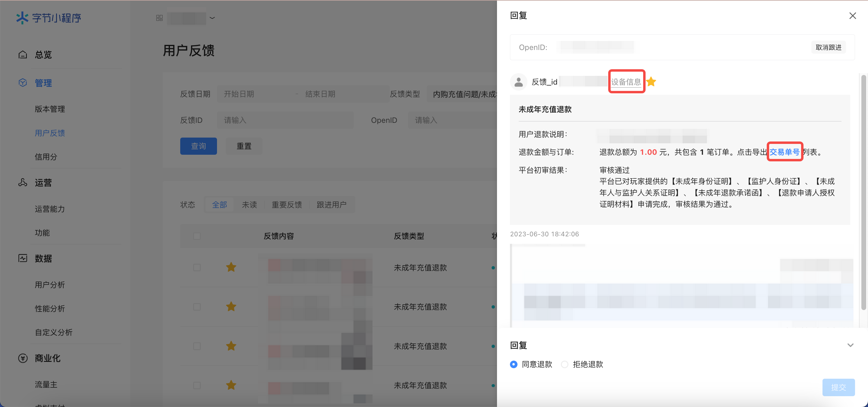The image size is (868, 407).
Task: Open 功能 in the sidebar
Action: (x=42, y=233)
